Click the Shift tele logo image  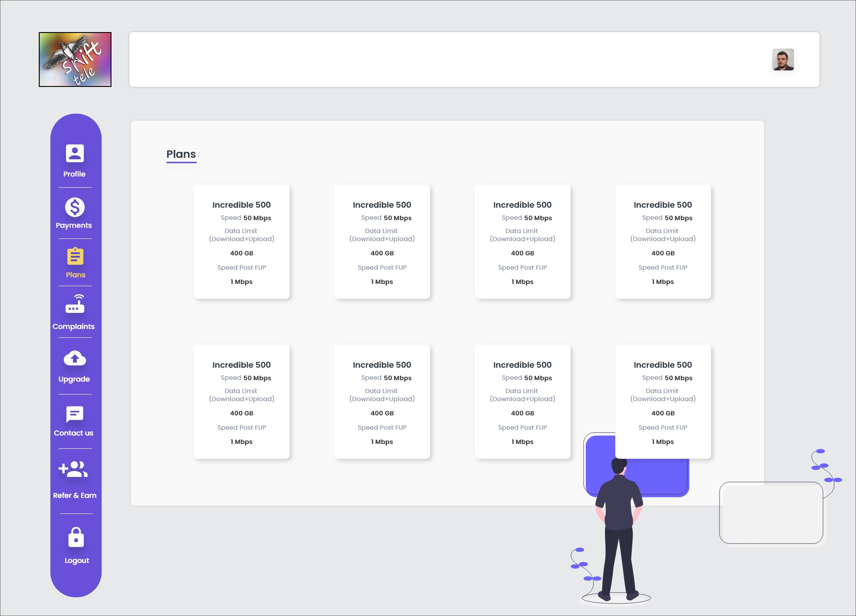(x=75, y=59)
